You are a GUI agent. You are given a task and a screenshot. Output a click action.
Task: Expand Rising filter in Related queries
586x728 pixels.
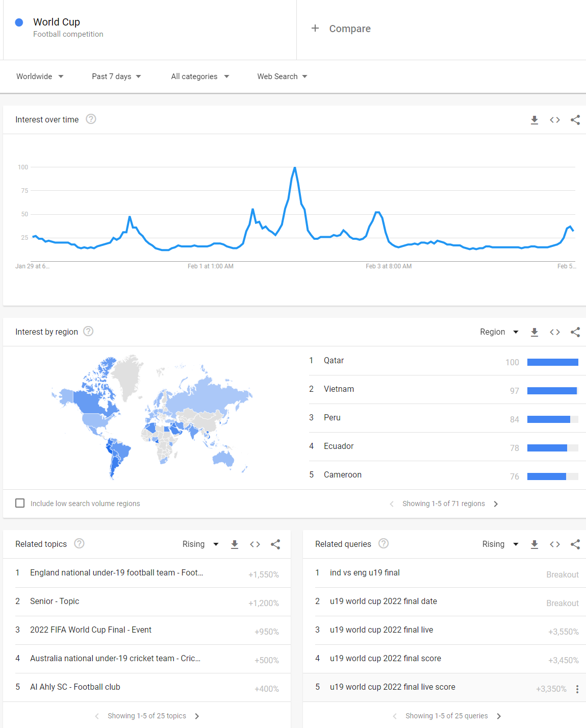click(x=500, y=544)
